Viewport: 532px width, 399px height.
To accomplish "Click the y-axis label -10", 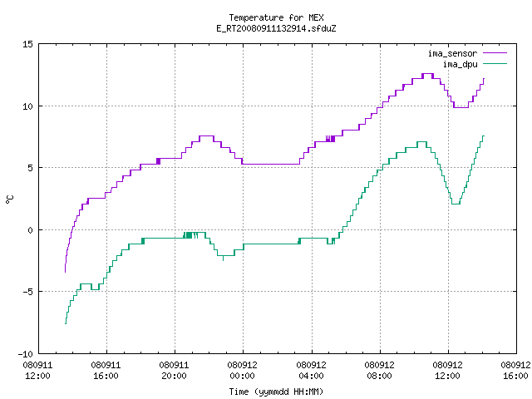I will click(x=25, y=354).
